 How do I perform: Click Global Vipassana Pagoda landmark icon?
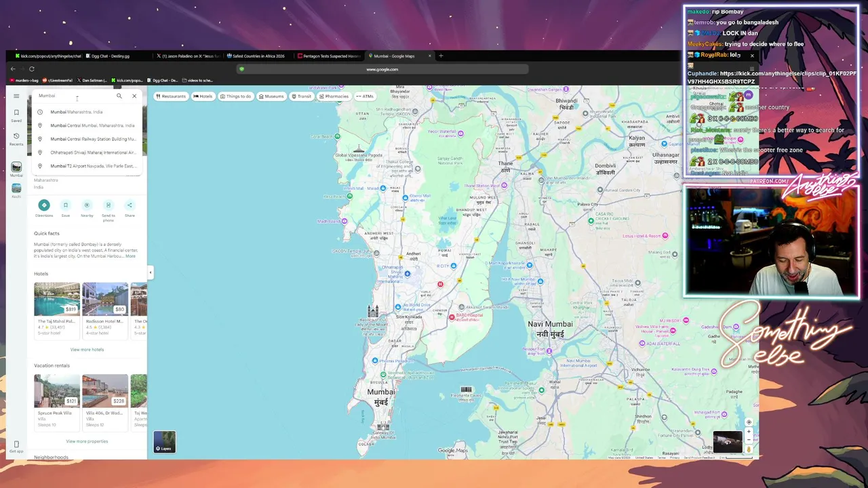tap(359, 148)
